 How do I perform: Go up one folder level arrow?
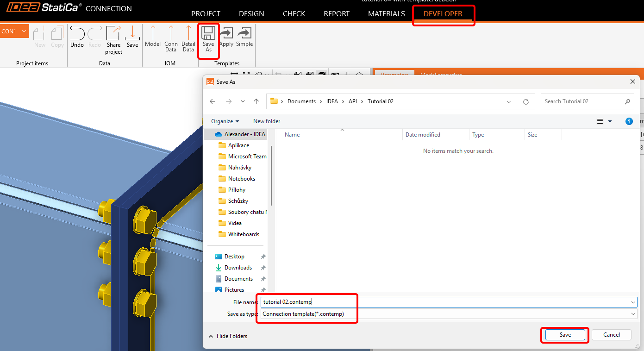256,101
